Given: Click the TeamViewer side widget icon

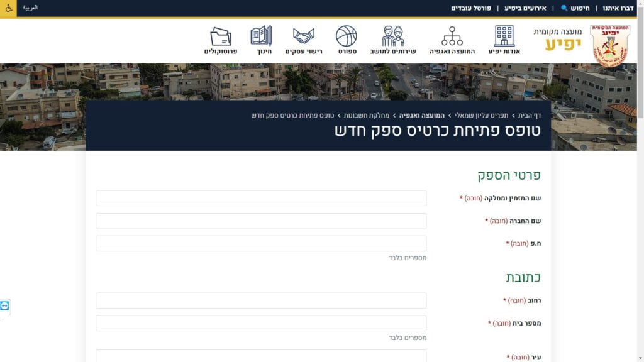Looking at the screenshot, I should click(x=5, y=306).
